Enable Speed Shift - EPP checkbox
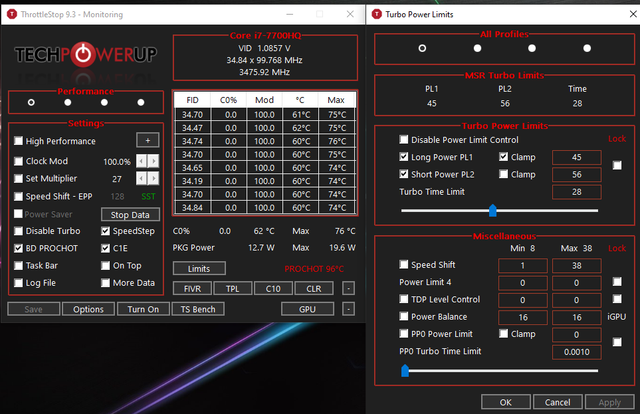This screenshot has width=640, height=414. [x=18, y=196]
